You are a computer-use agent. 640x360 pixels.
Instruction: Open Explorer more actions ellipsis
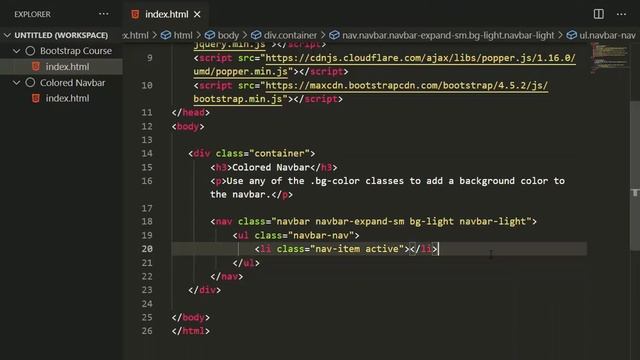click(104, 14)
